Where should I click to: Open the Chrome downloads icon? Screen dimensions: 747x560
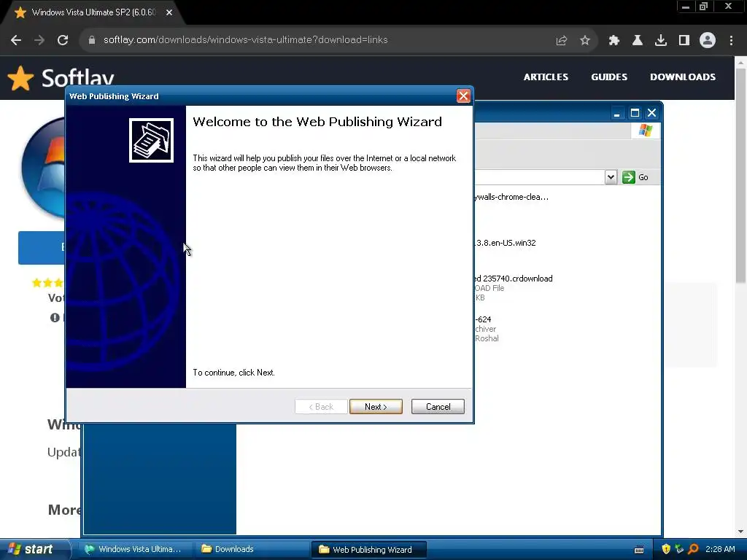(661, 41)
